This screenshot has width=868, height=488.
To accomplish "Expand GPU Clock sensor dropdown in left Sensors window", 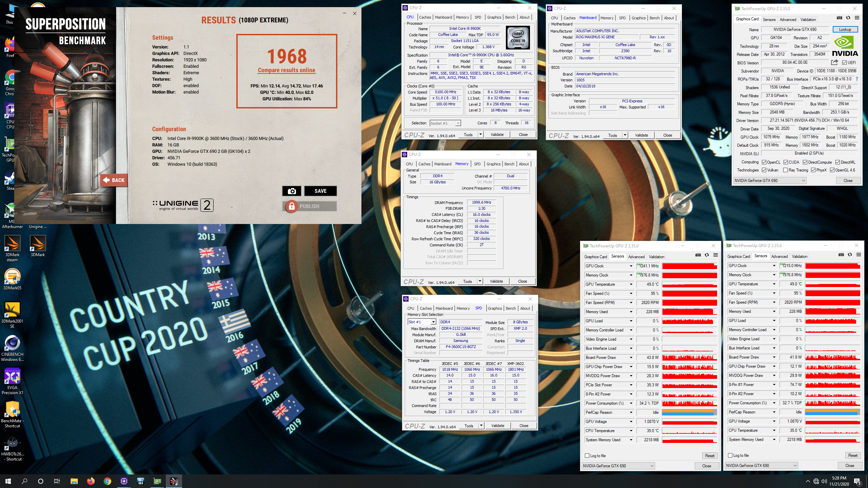I will [x=631, y=266].
